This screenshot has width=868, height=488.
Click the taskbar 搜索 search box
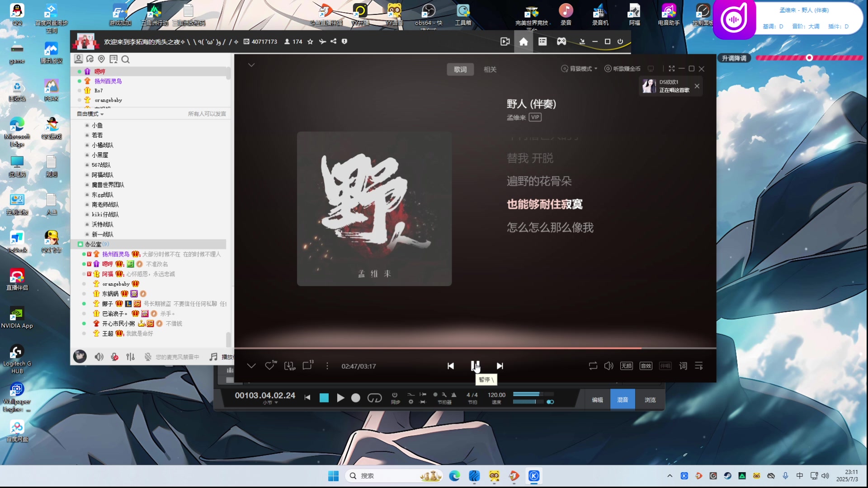(x=394, y=476)
